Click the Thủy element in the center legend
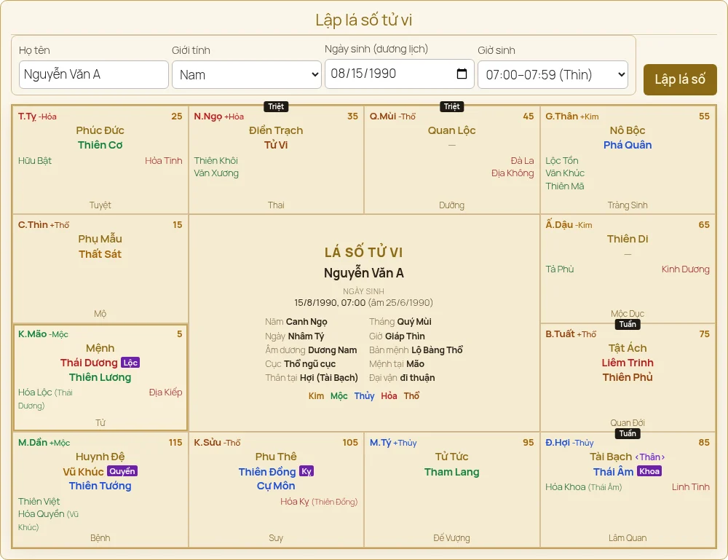The image size is (728, 560). click(x=364, y=396)
